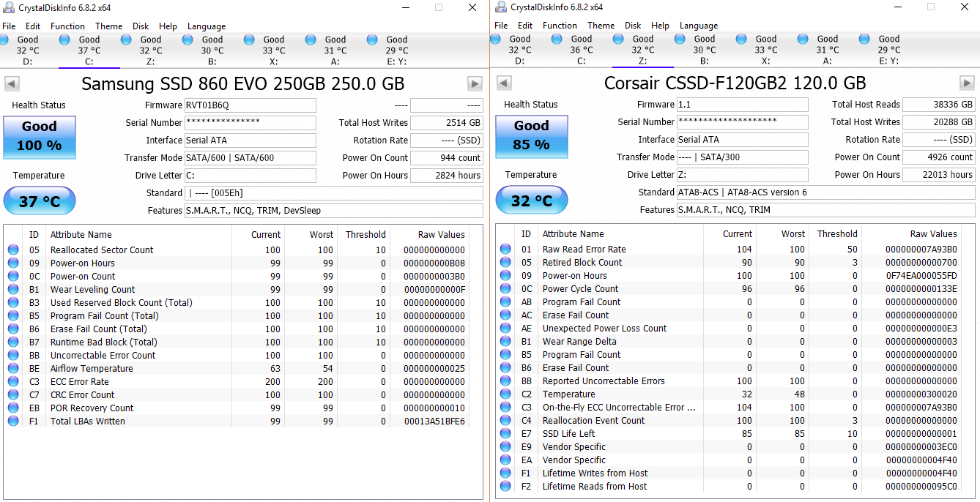Click Good 100 % health status button
This screenshot has width=980, height=502.
pyautogui.click(x=40, y=137)
